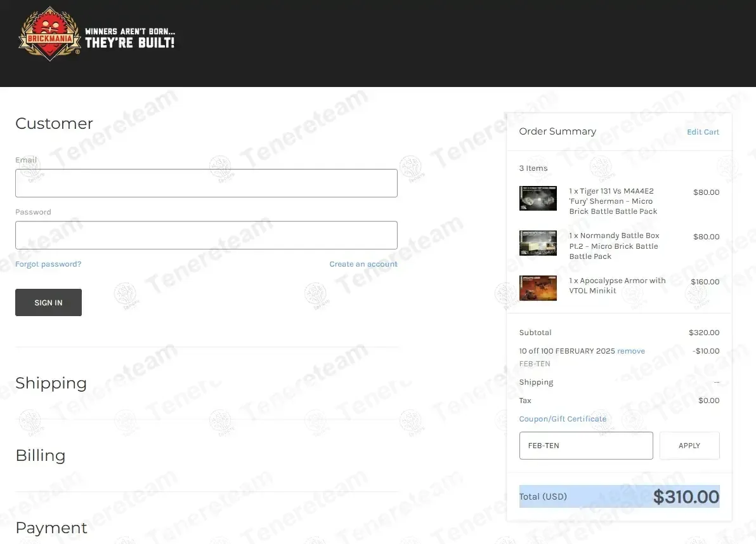756x544 pixels.
Task: Click the 3 Items count text
Action: pos(533,168)
